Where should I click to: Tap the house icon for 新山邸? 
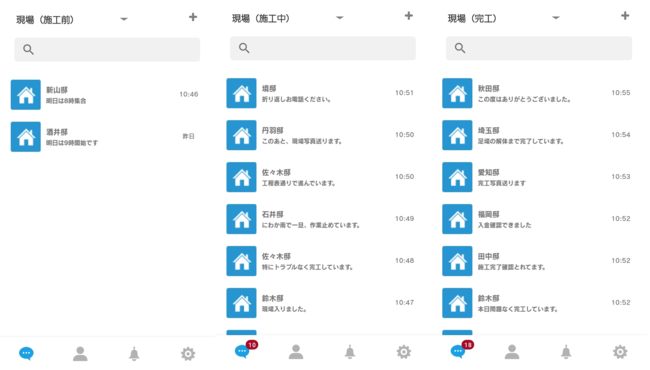tap(26, 95)
